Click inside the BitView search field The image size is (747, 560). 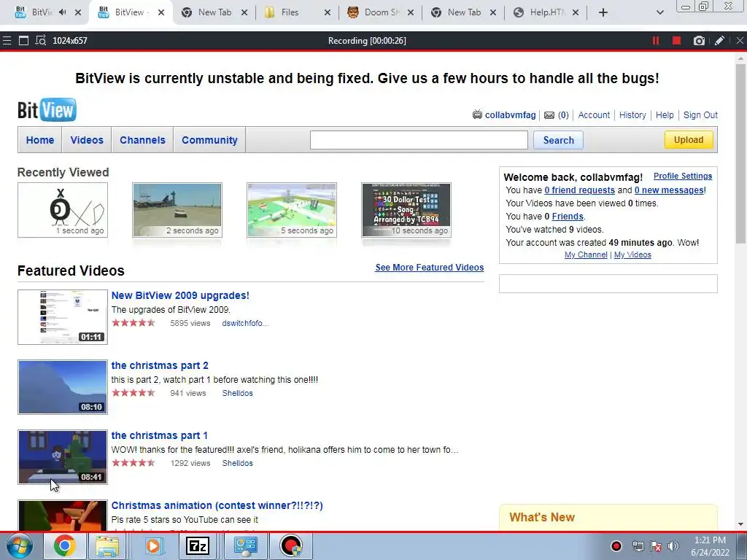(x=419, y=140)
